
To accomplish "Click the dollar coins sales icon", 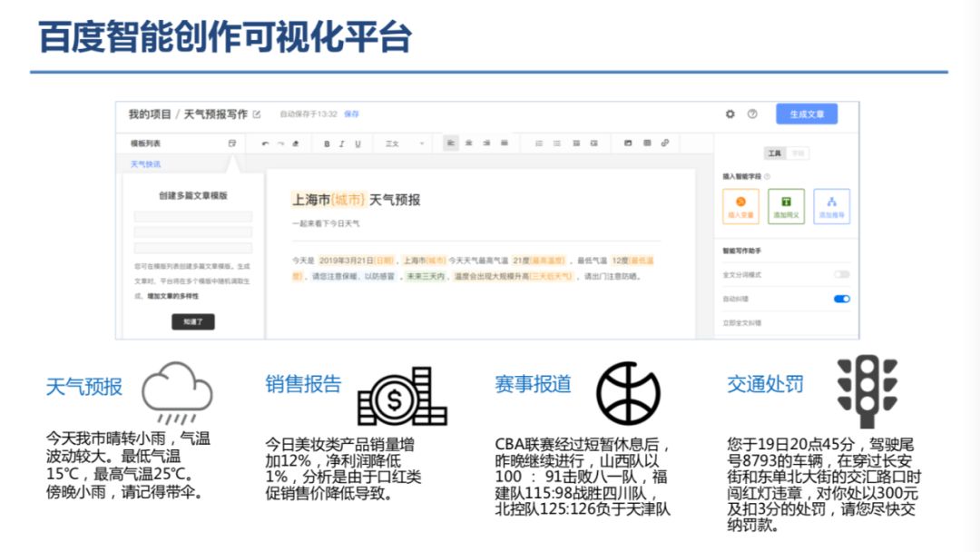I will click(x=402, y=397).
